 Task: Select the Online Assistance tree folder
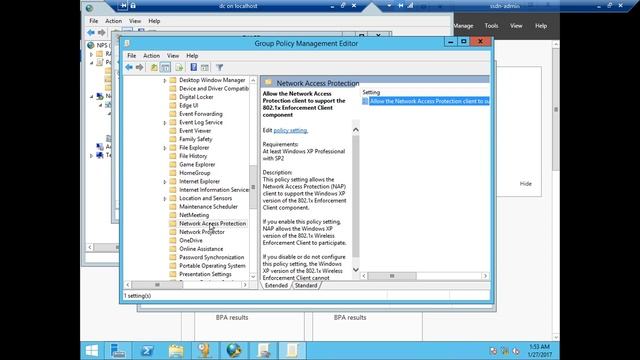201,249
